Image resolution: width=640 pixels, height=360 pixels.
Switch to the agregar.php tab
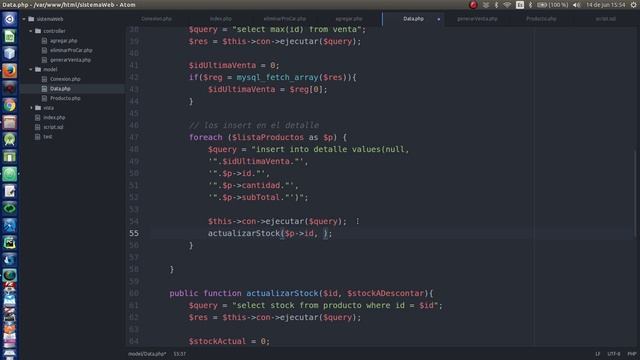point(349,19)
